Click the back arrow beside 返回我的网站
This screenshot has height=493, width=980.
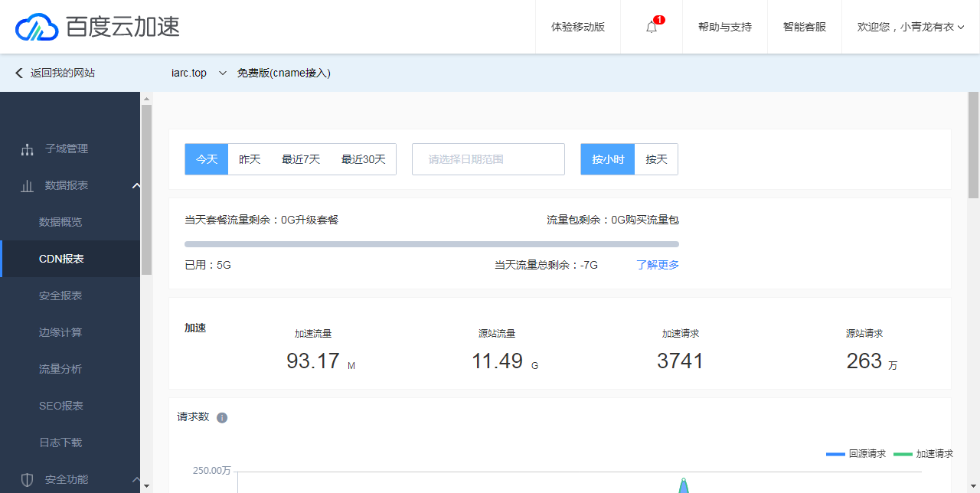coord(19,73)
